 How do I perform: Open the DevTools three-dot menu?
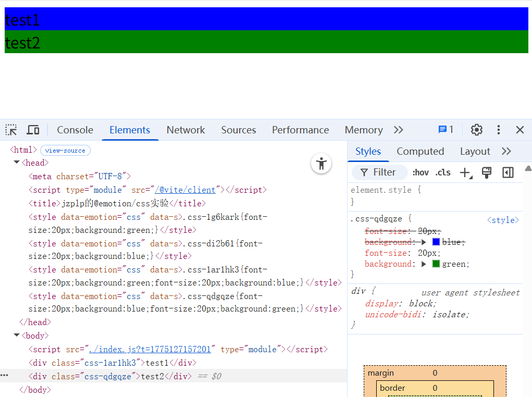[x=498, y=130]
